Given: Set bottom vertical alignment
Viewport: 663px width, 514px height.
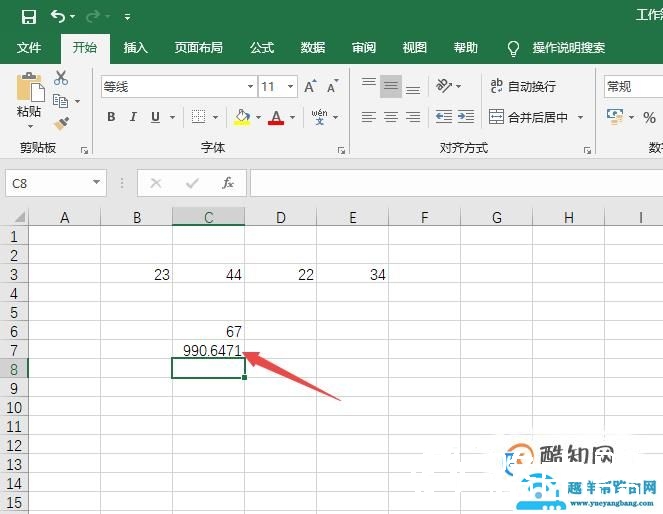Looking at the screenshot, I should pyautogui.click(x=413, y=90).
